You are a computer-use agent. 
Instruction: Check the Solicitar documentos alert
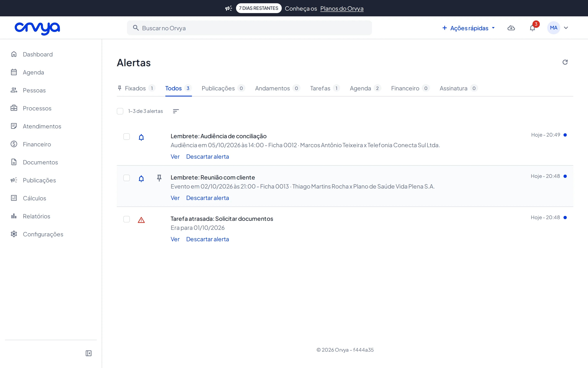click(x=127, y=219)
